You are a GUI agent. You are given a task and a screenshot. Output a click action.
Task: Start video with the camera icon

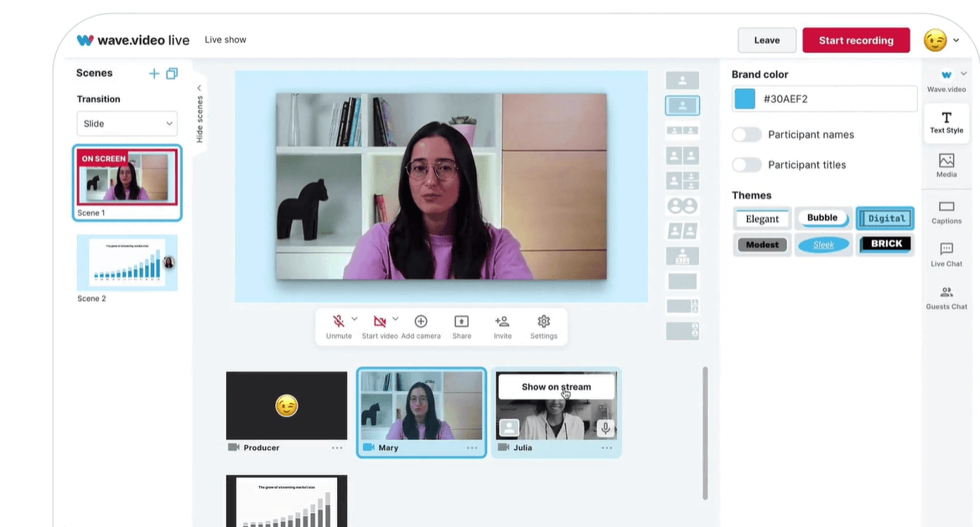[380, 327]
